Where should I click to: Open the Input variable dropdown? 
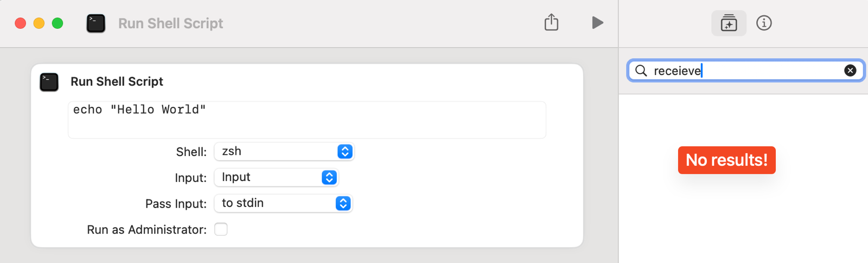[x=276, y=177]
